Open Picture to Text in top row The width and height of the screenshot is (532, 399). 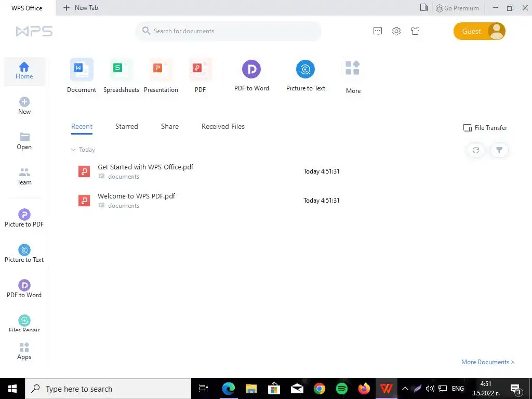click(305, 76)
